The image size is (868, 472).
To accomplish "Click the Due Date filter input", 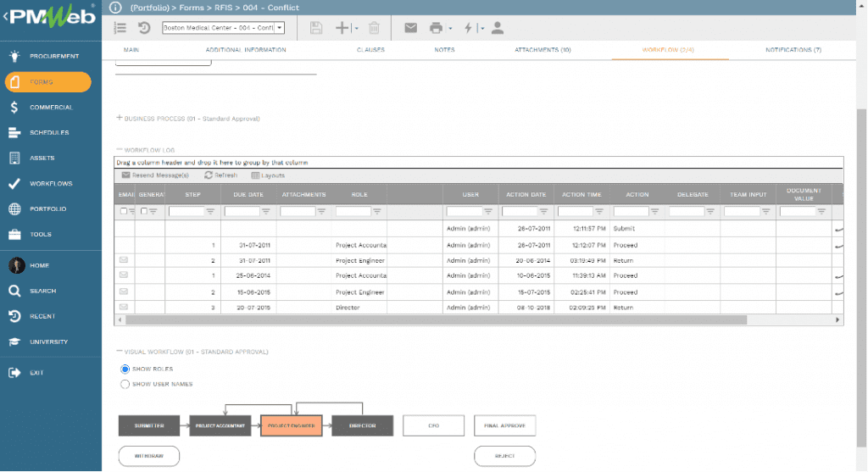I will (x=242, y=211).
